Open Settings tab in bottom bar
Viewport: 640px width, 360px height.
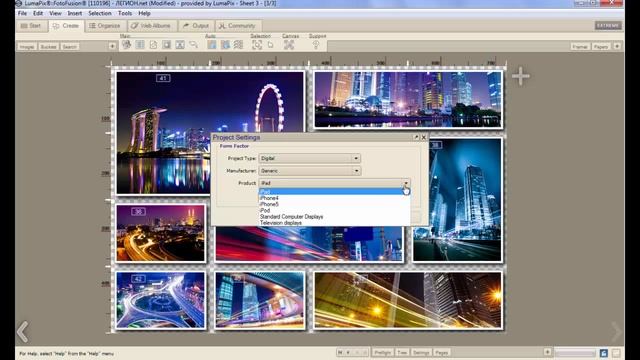point(421,352)
